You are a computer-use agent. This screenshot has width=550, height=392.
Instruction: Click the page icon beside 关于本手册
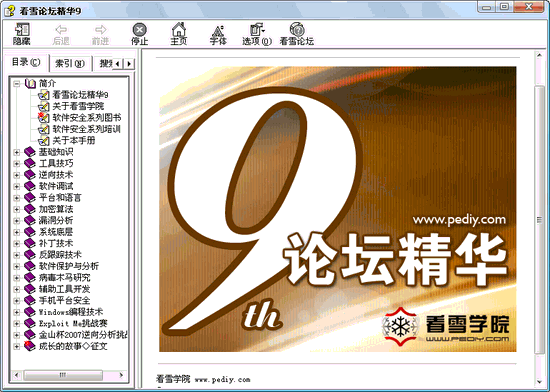43,140
